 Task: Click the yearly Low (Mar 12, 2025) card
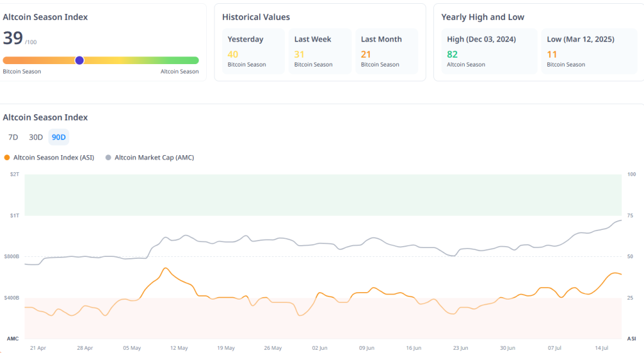coord(588,51)
